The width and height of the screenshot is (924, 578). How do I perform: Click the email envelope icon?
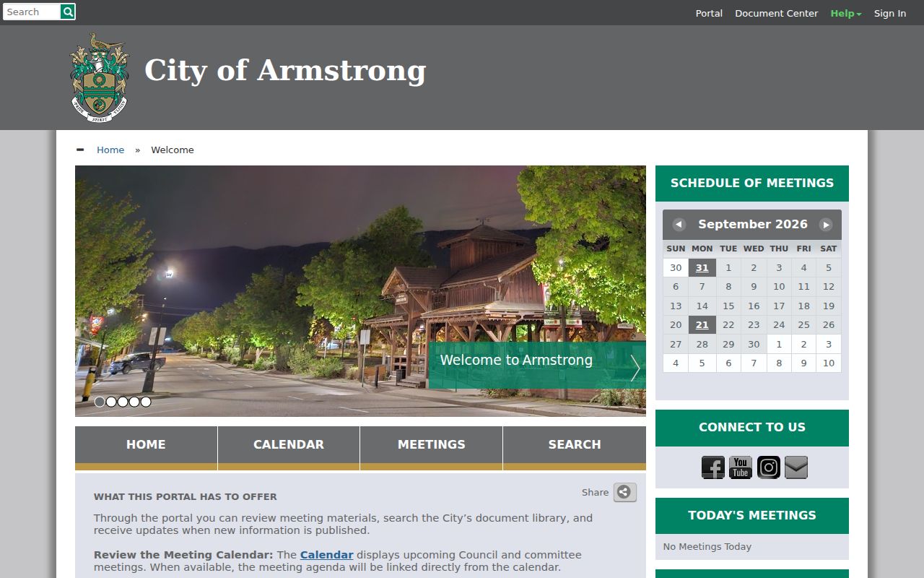(796, 467)
